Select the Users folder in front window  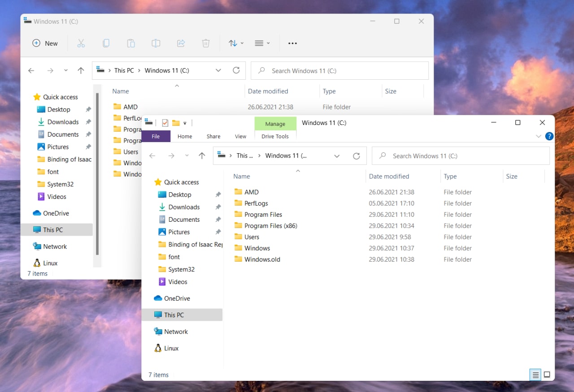tap(247, 237)
